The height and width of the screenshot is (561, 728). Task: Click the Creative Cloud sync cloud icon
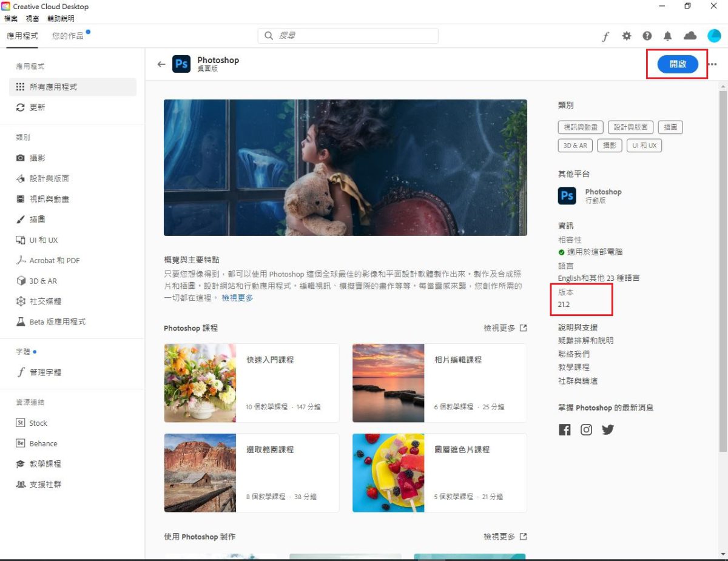[x=690, y=36]
